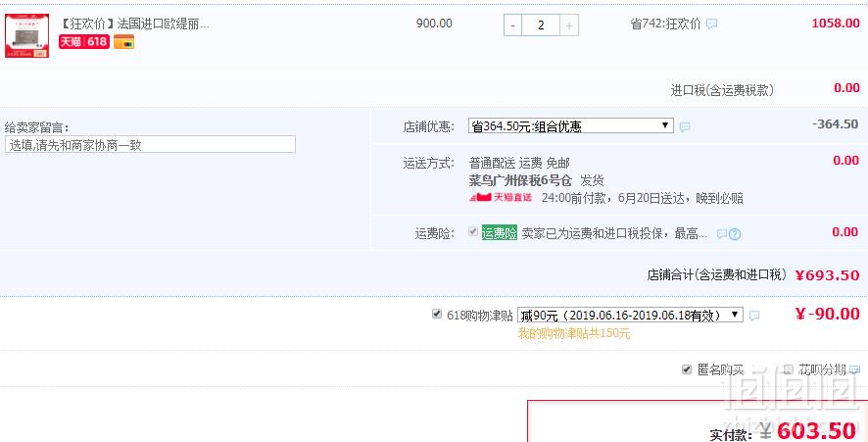Decrease quantity with the minus button

(x=512, y=25)
